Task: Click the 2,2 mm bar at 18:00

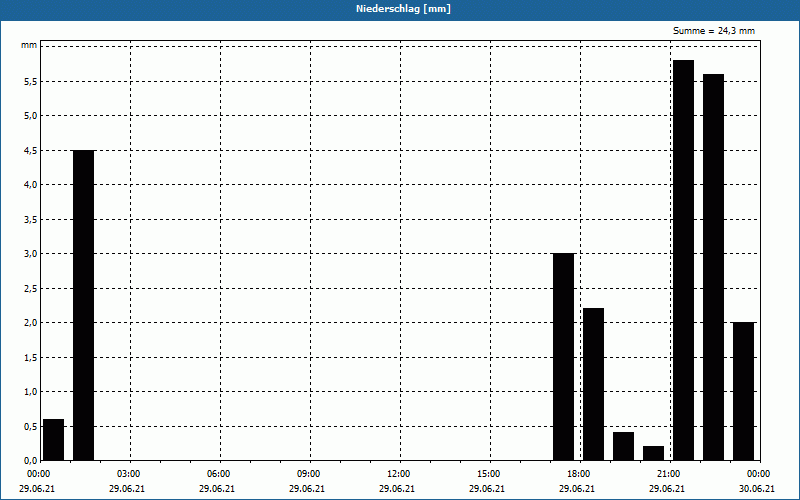Action: [593, 384]
